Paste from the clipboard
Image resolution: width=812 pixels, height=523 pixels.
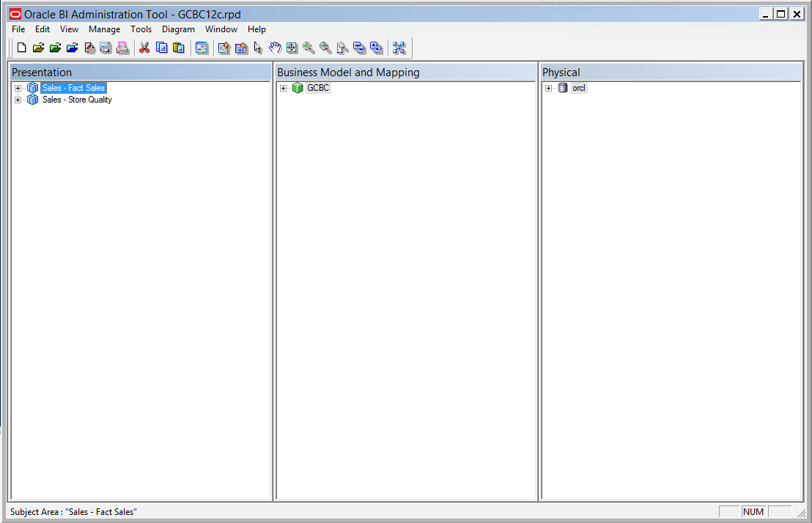click(x=179, y=48)
